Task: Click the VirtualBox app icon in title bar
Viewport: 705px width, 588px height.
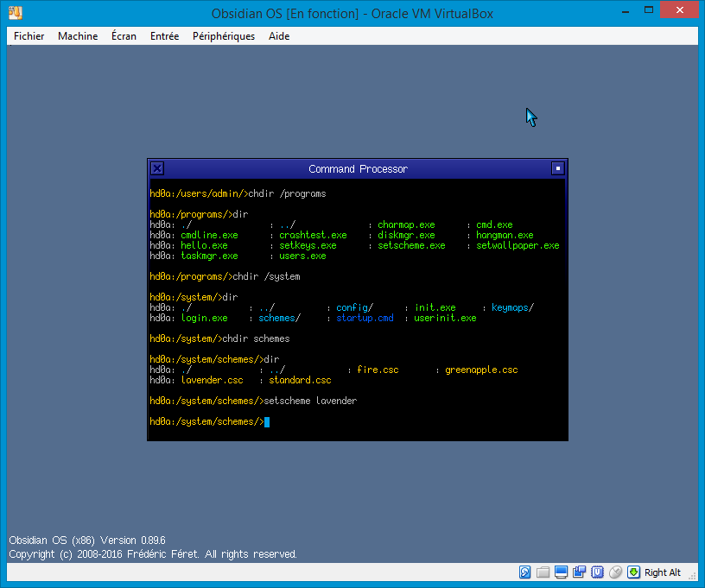Action: [16, 13]
